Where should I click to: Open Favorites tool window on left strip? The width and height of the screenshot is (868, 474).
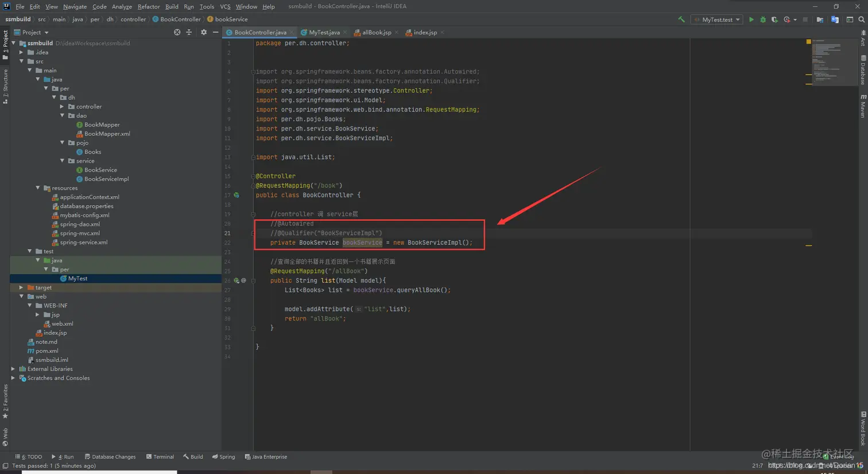(5, 402)
